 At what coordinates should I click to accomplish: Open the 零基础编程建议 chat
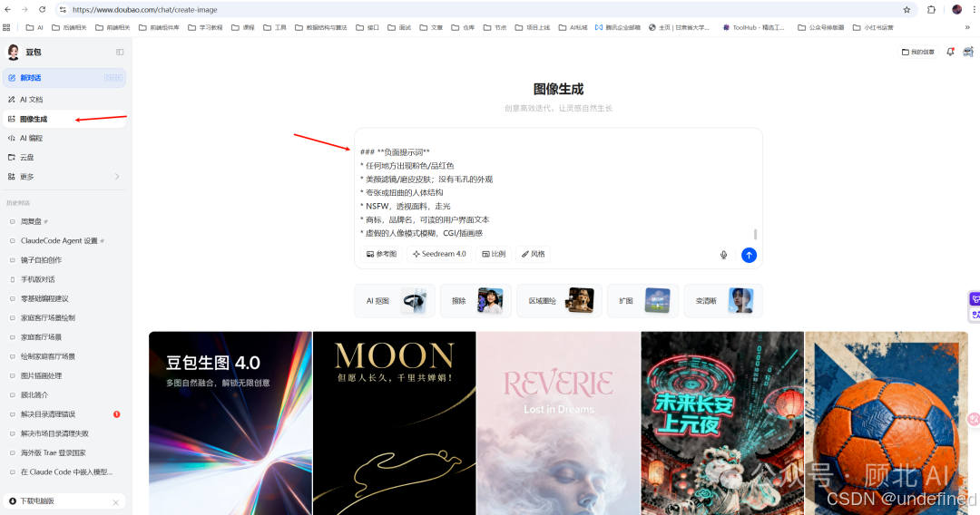(x=65, y=299)
